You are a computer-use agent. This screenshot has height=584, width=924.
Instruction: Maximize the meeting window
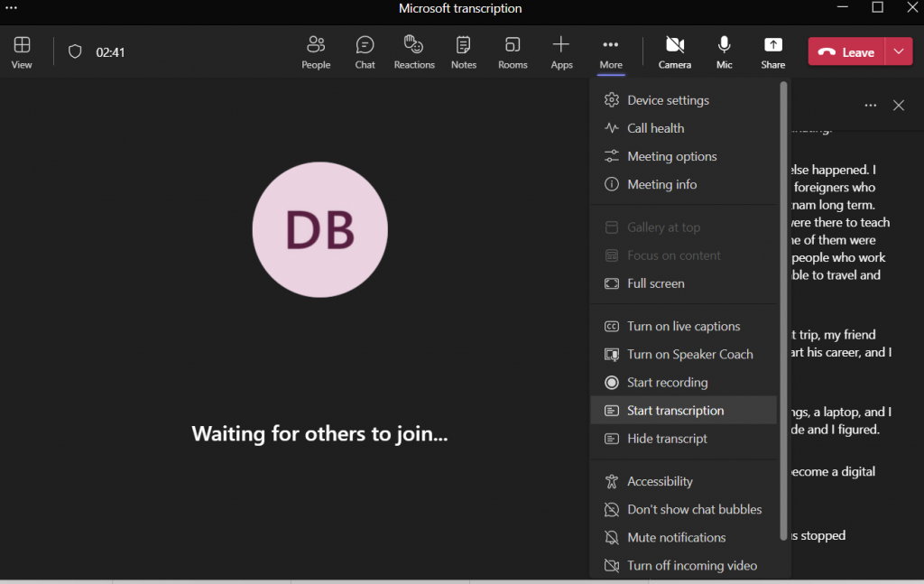coord(877,7)
